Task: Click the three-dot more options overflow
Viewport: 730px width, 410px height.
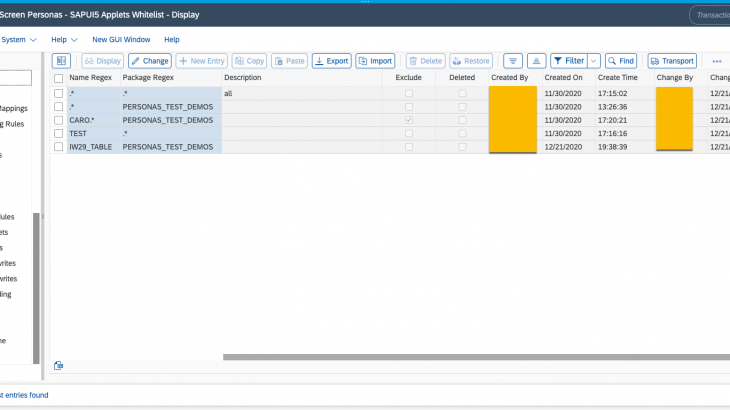Action: (x=716, y=61)
